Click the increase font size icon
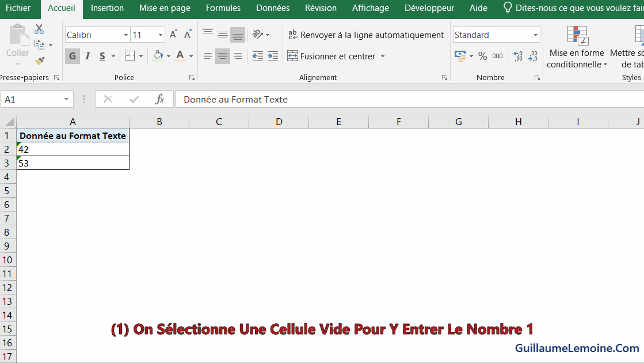 click(173, 35)
